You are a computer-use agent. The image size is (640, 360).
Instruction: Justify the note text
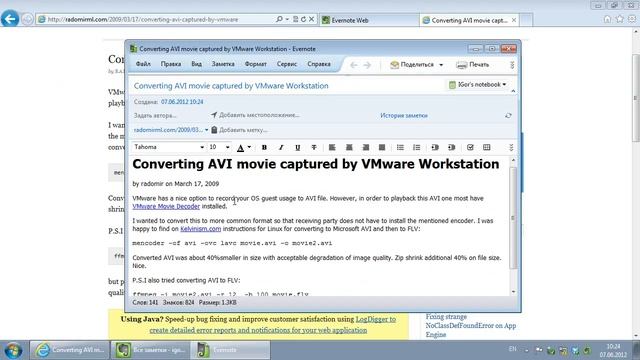click(x=382, y=147)
